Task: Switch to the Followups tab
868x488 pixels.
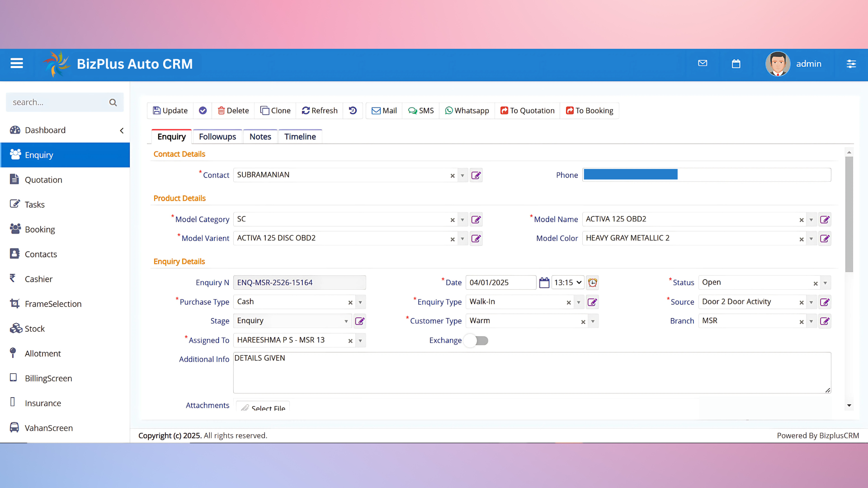Action: pyautogui.click(x=217, y=136)
